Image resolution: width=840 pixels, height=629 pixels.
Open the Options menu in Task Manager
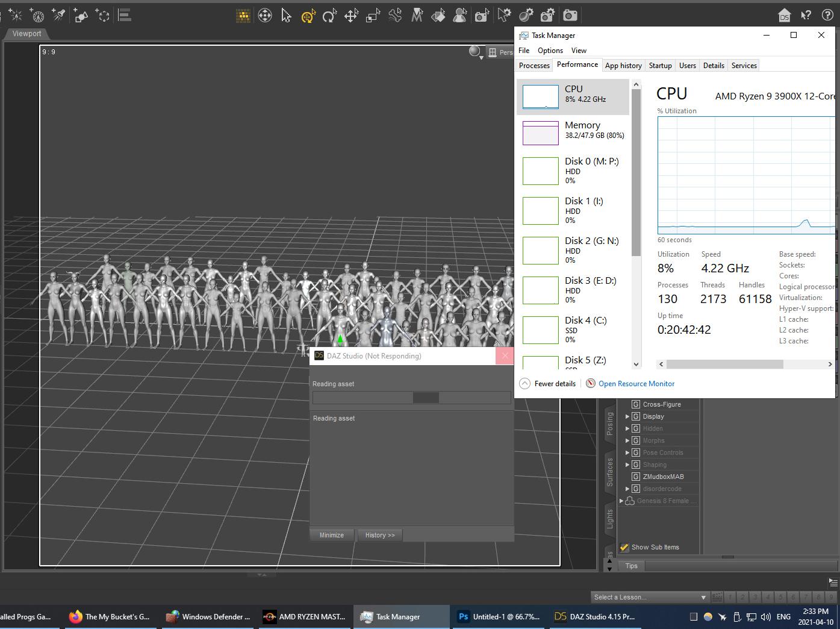point(550,51)
